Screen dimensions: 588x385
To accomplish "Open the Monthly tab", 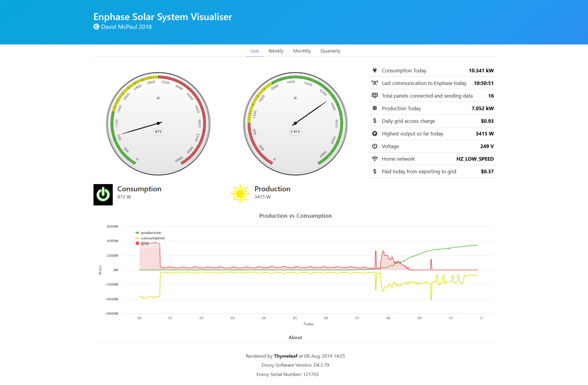I will (x=302, y=51).
